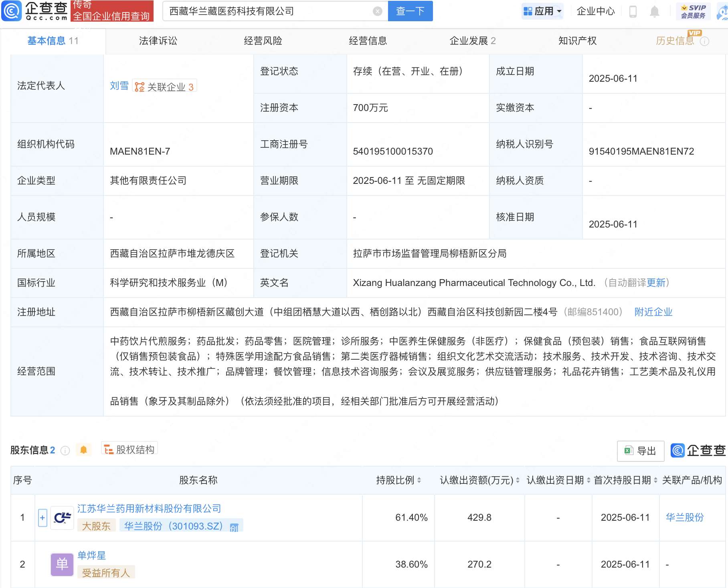Select organization code MAEN81EN-7
This screenshot has width=728, height=588.
[140, 151]
